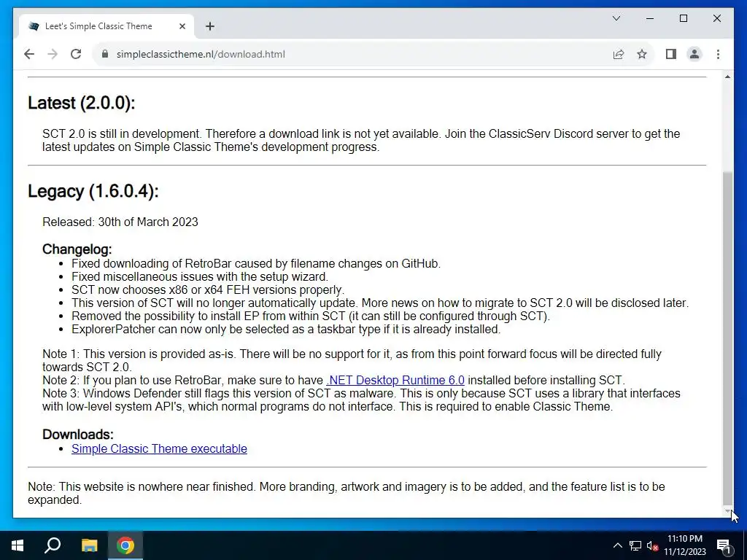Click the 'Latest (2.0.0):' heading

tap(82, 103)
